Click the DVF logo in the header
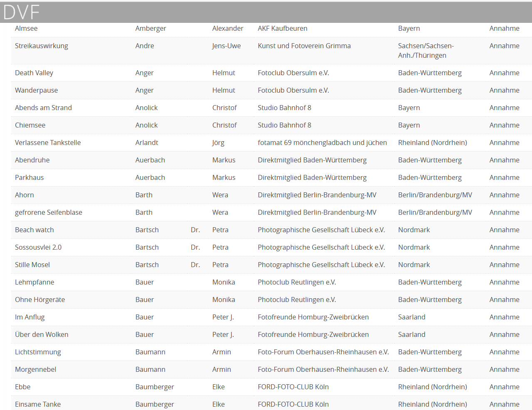The width and height of the screenshot is (532, 410). pyautogui.click(x=22, y=12)
